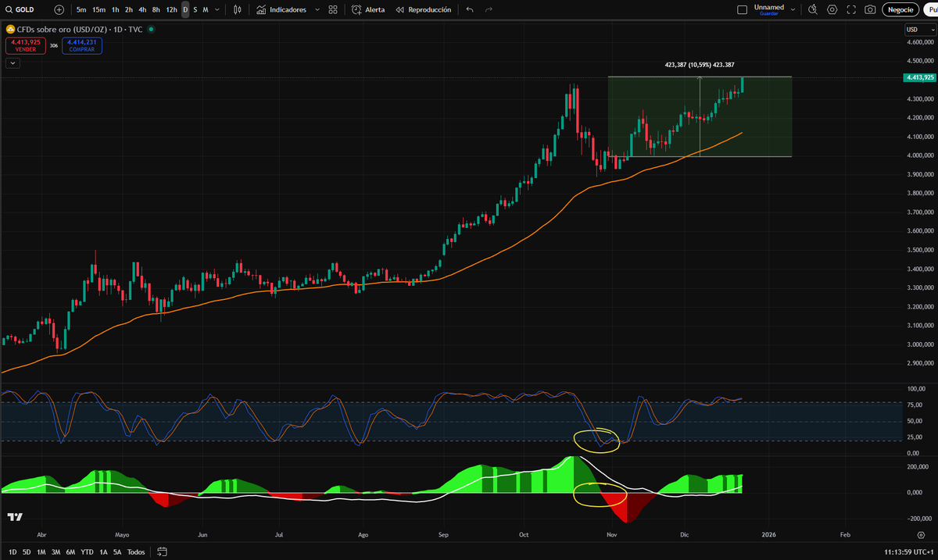938x560 pixels.
Task: Collapse the indicator legend chevron
Action: click(12, 62)
